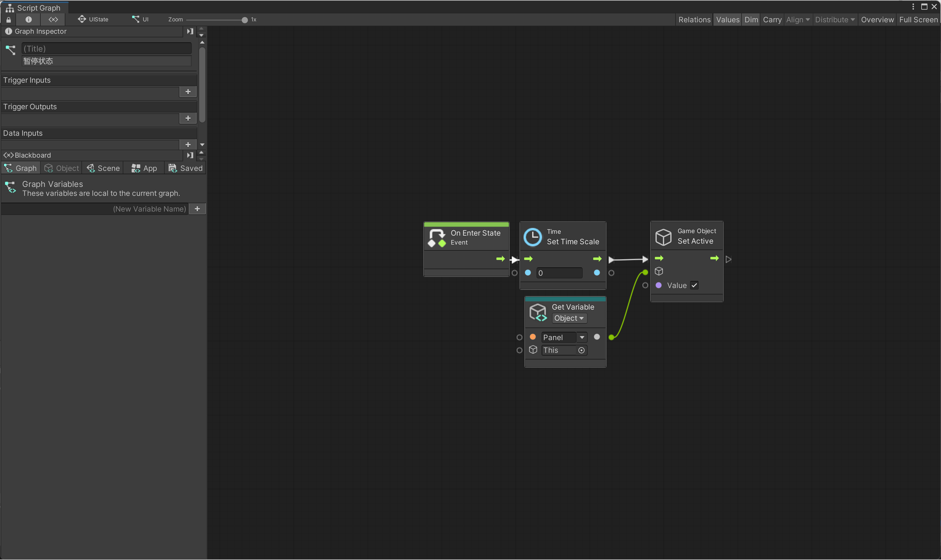Toggle the Graph Inspector info icon
The image size is (941, 560).
coord(28,20)
